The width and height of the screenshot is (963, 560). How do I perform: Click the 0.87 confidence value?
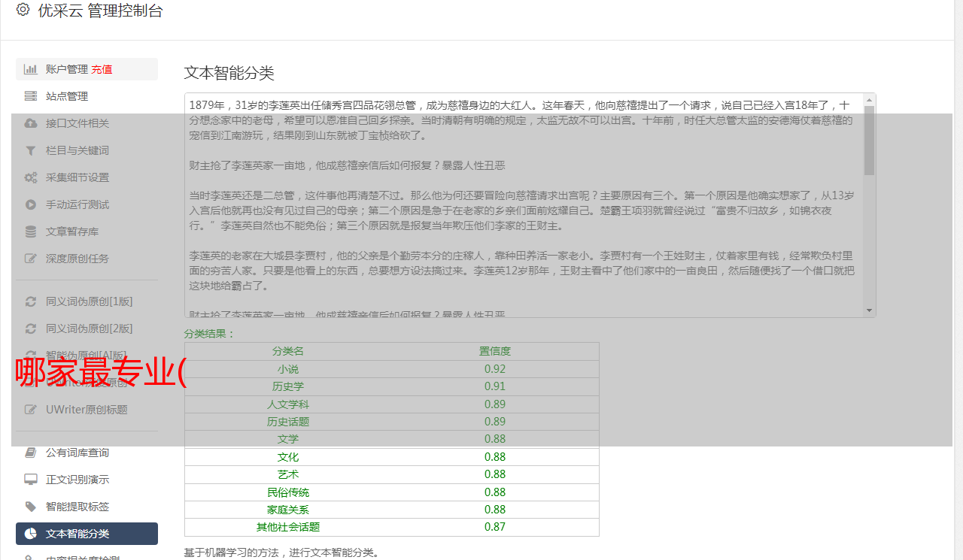tap(495, 527)
